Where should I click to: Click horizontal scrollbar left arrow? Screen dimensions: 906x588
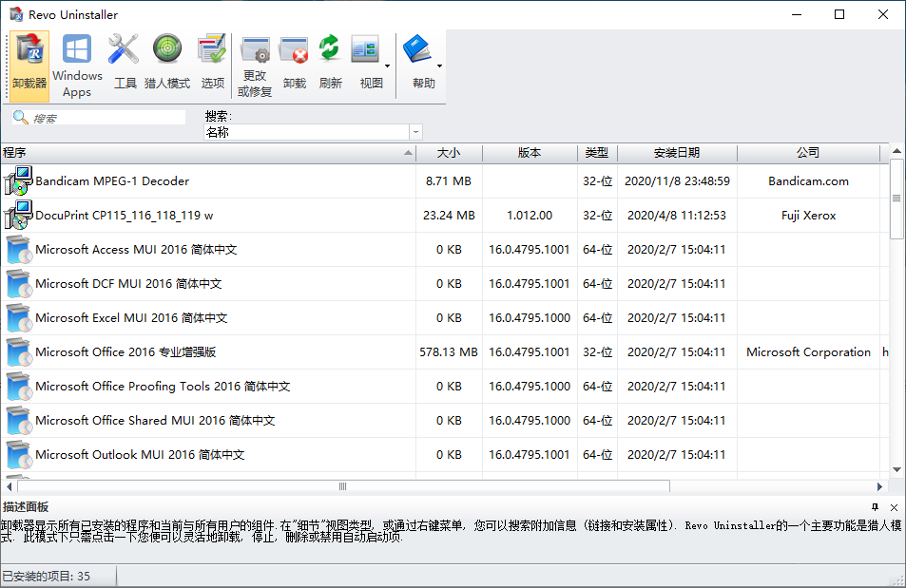pos(9,487)
